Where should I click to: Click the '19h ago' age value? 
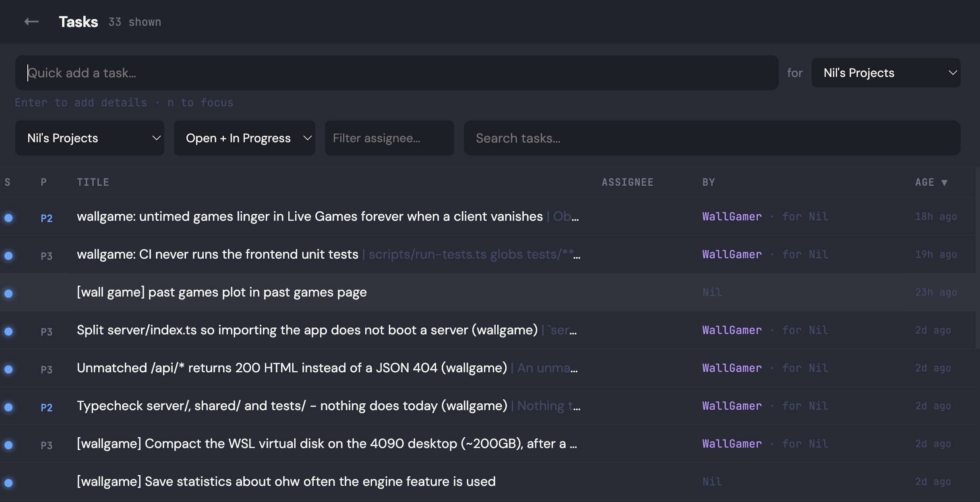[936, 255]
